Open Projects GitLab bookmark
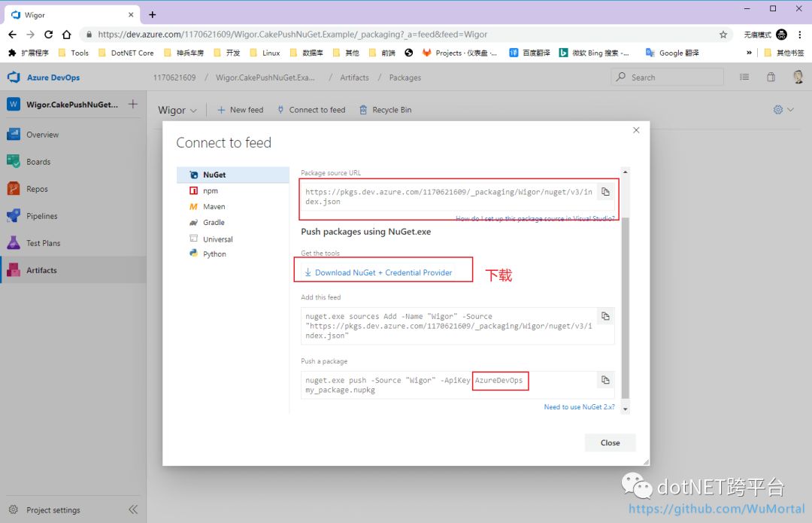This screenshot has height=523, width=812. 460,53
